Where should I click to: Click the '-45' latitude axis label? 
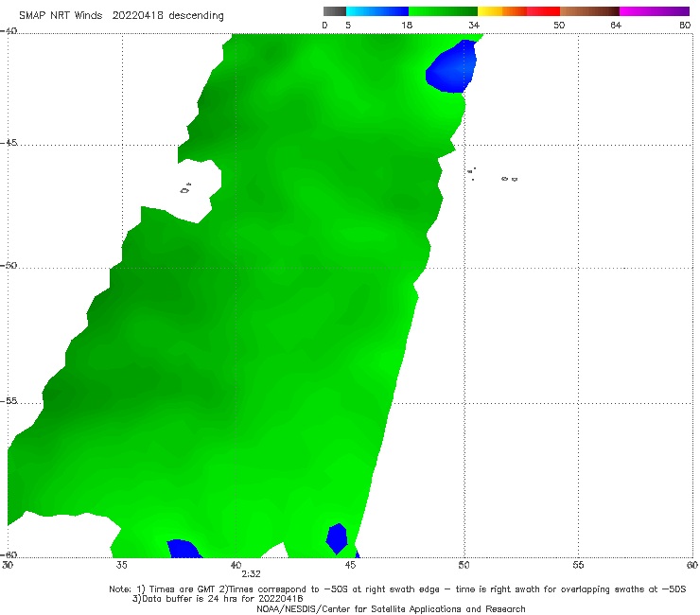[9, 143]
